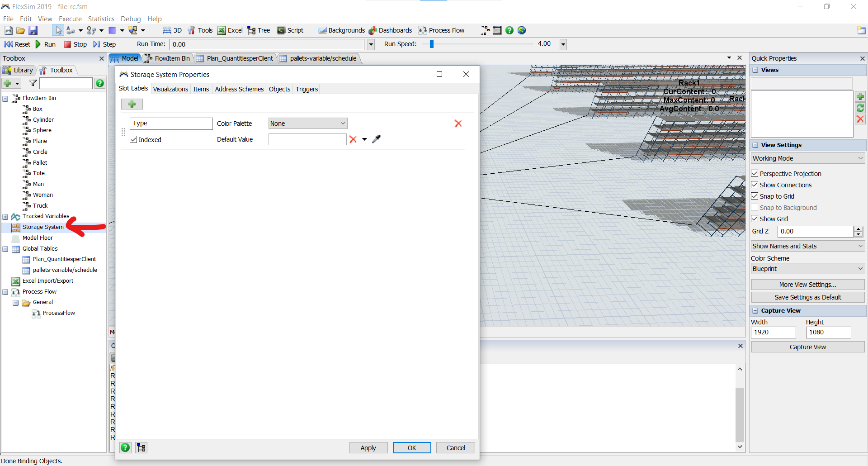This screenshot has width=868, height=466.
Task: Open the Color Palette dropdown
Action: pos(307,124)
